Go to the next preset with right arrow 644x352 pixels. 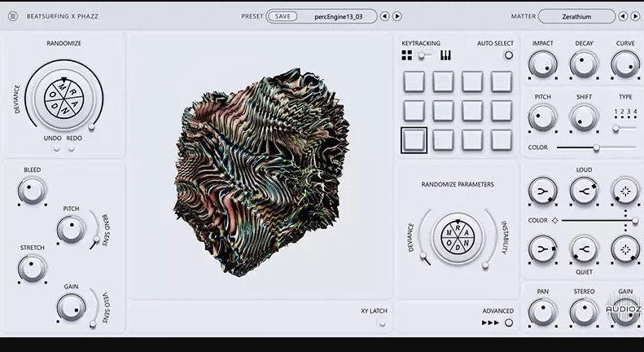pyautogui.click(x=397, y=16)
